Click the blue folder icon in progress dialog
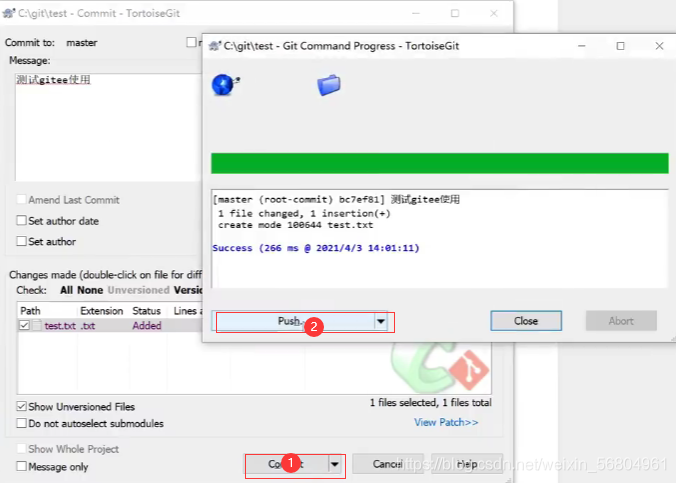This screenshot has width=676, height=483. (329, 85)
